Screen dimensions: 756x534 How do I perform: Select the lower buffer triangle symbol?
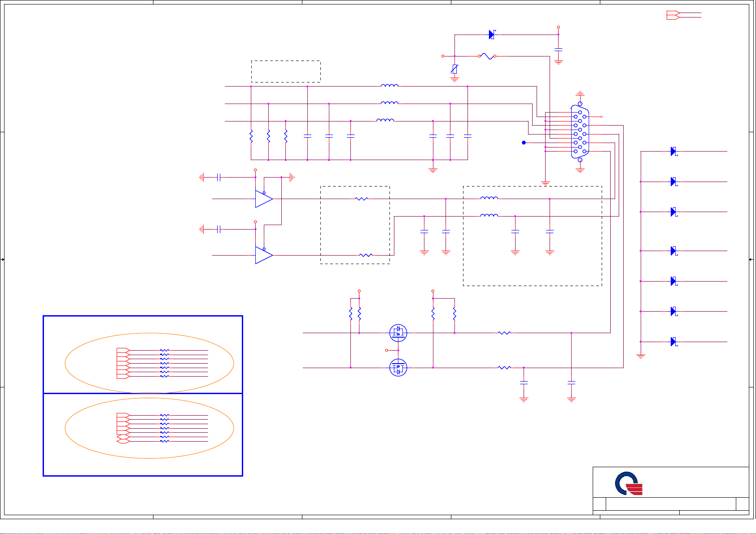click(264, 255)
